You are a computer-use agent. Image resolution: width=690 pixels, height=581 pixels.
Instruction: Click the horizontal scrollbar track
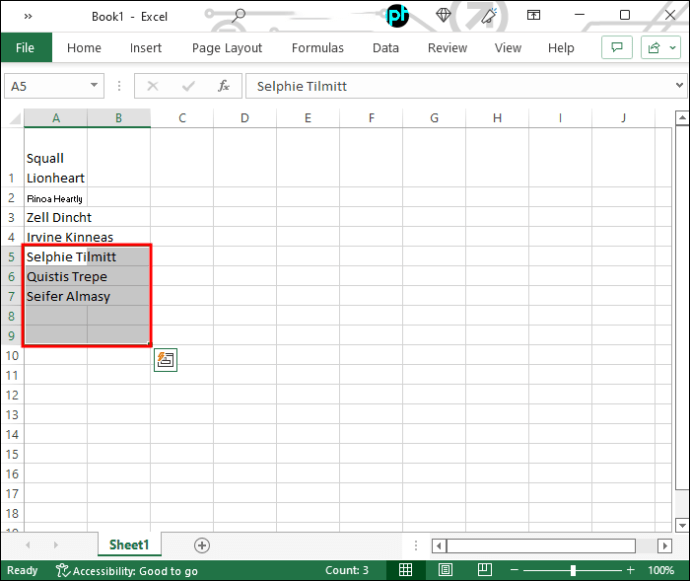tap(646, 546)
